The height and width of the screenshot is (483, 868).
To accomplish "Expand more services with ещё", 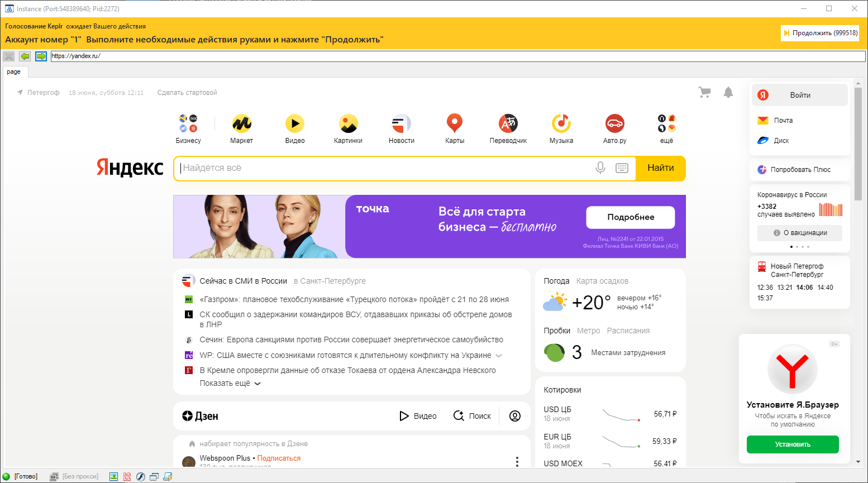I will (x=667, y=128).
